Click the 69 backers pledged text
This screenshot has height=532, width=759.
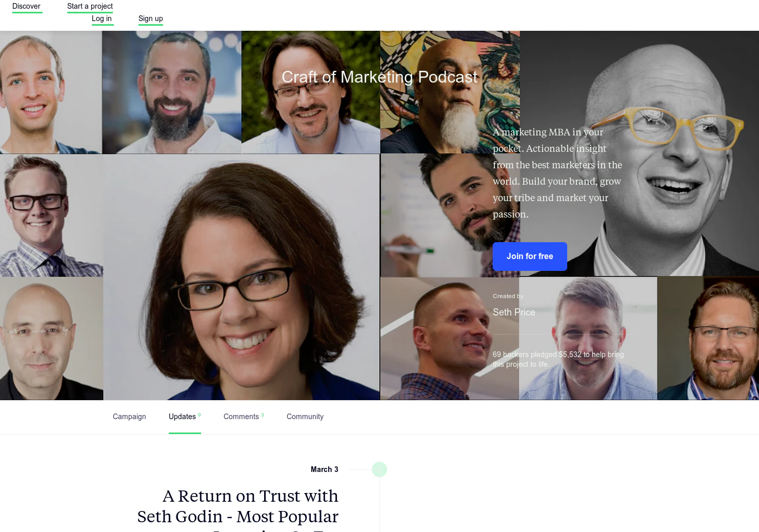(558, 359)
